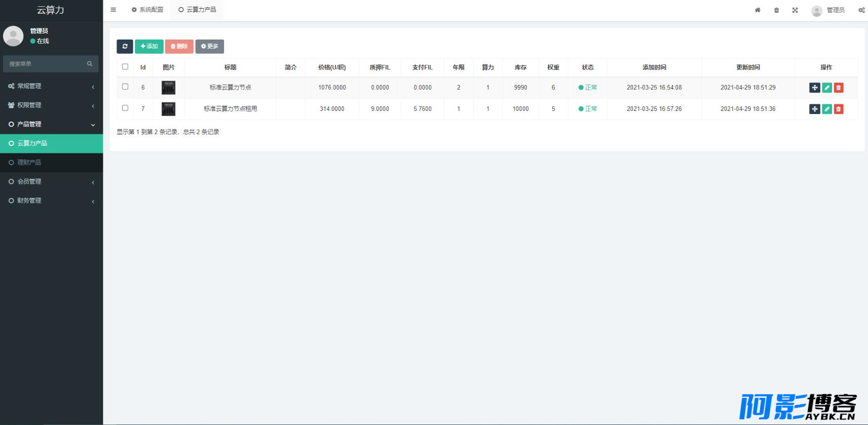Click the drag handle for row Id 6
This screenshot has width=868, height=425.
click(815, 88)
